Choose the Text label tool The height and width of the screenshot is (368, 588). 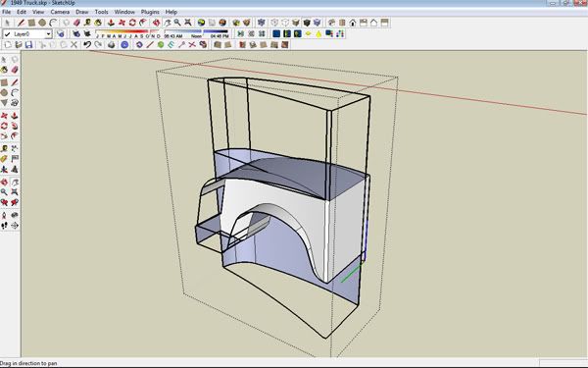point(15,158)
